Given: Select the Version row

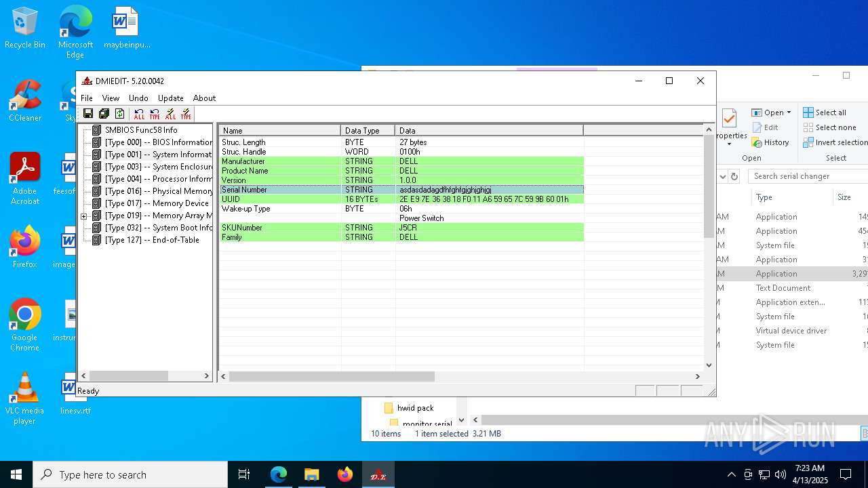Looking at the screenshot, I should click(401, 180).
